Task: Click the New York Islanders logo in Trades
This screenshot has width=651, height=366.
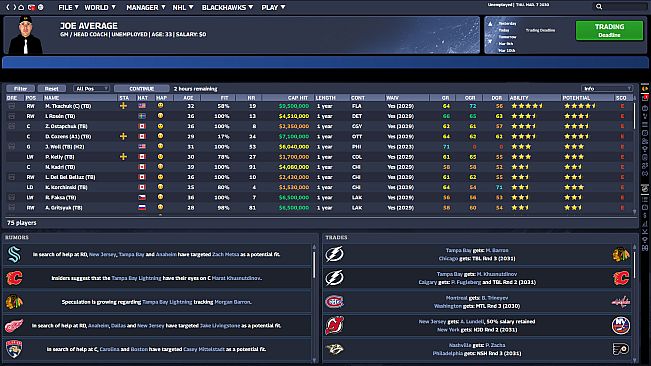Action: pyautogui.click(x=621, y=325)
